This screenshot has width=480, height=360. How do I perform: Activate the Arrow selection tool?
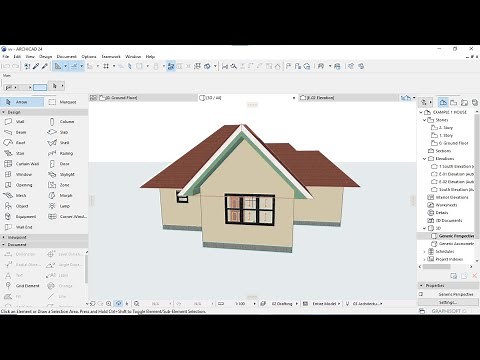click(22, 102)
